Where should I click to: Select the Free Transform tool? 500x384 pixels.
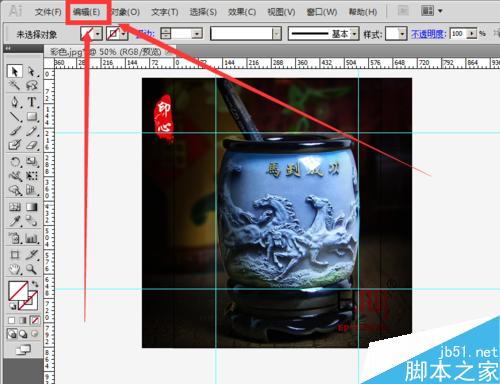point(32,176)
